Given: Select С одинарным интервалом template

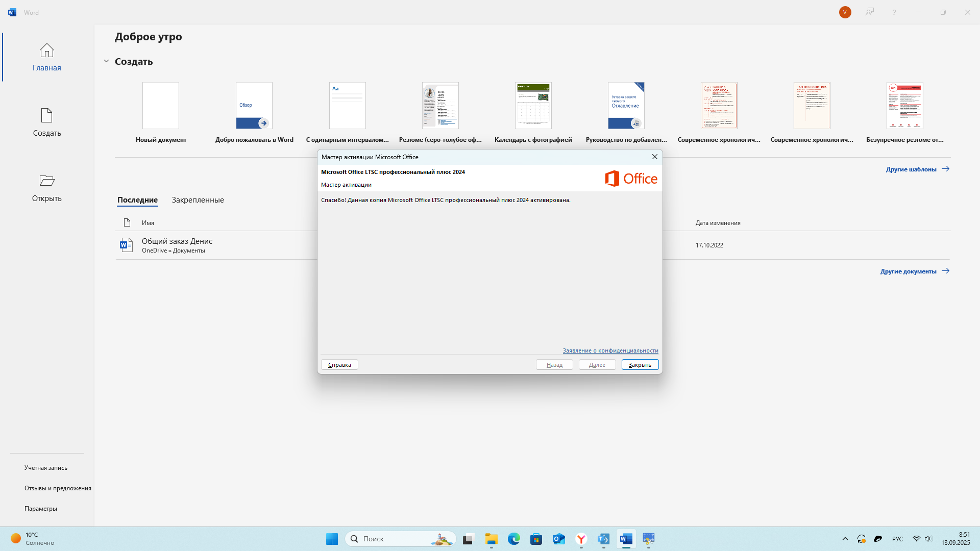Looking at the screenshot, I should point(348,106).
